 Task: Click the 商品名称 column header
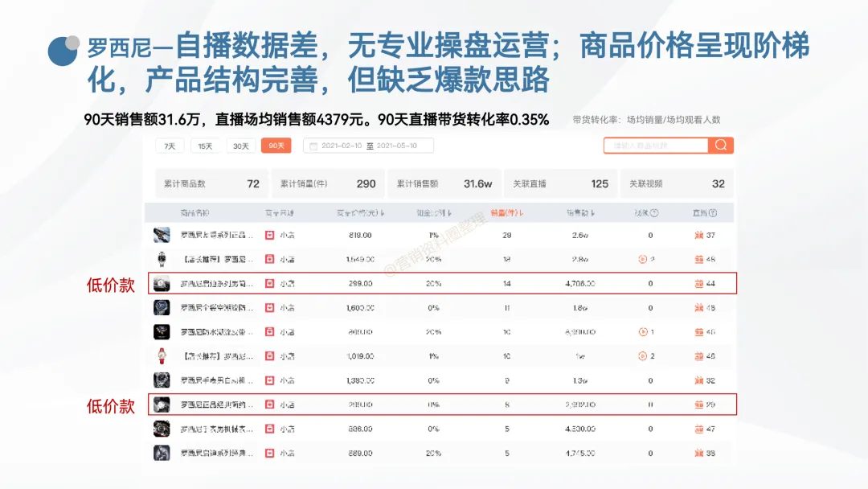click(x=194, y=212)
